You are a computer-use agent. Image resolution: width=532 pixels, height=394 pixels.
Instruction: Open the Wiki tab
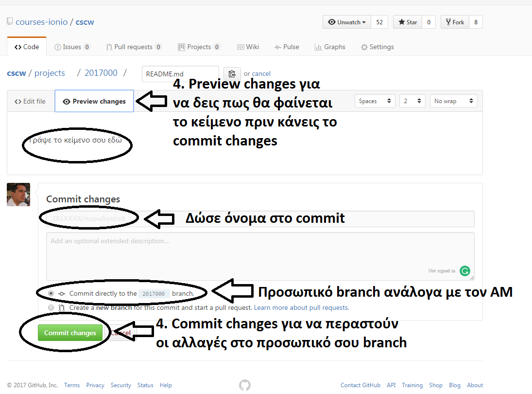point(248,47)
